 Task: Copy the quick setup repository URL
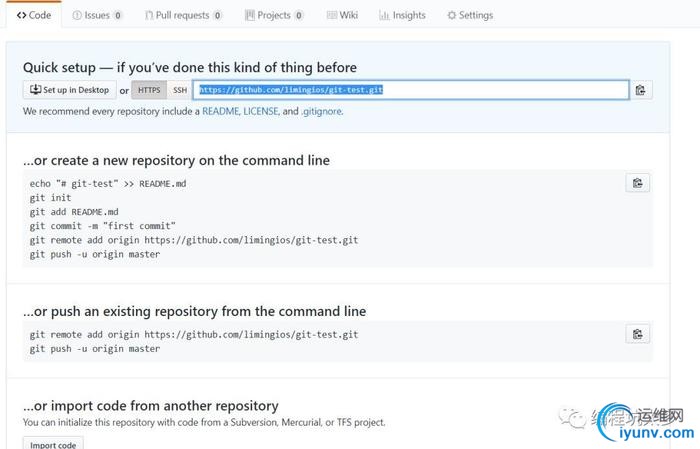pos(641,90)
